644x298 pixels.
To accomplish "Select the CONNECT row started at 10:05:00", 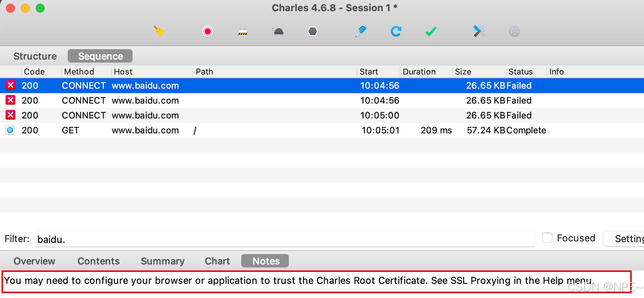I will (x=322, y=115).
